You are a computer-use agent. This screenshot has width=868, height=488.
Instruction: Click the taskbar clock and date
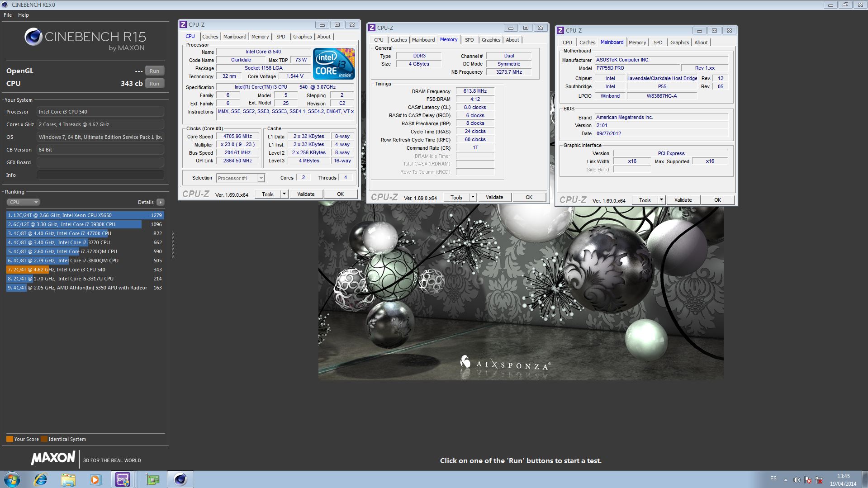(843, 480)
